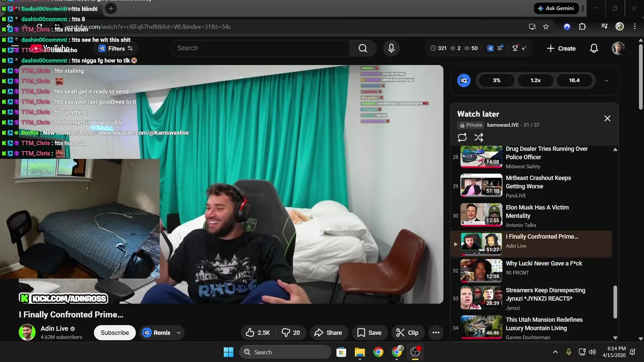Click the install app icon in address bar

pyautogui.click(x=532, y=27)
